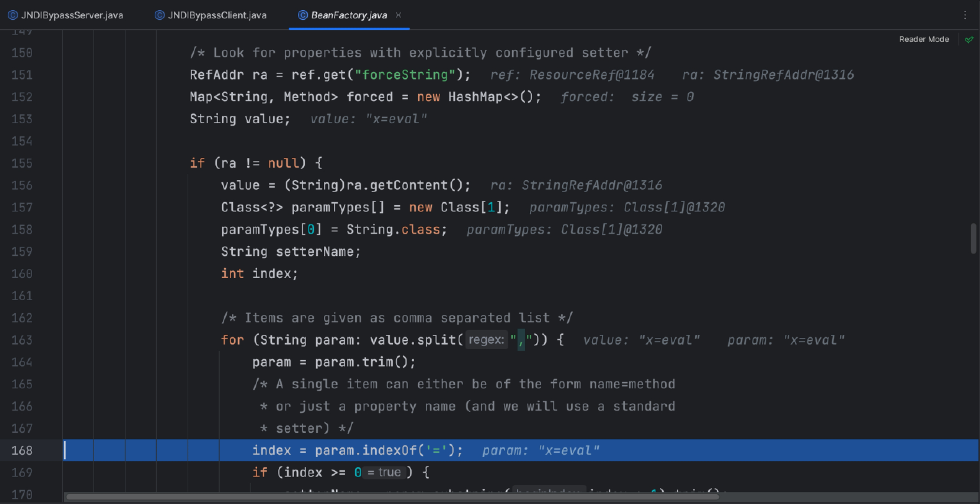Viewport: 980px width, 504px height.
Task: Click 'paramTypes[0] = String.class' statement
Action: 334,230
